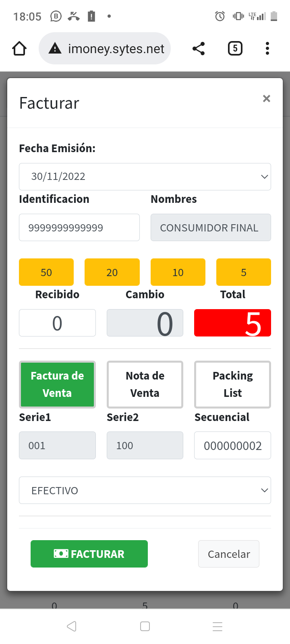The image size is (290, 644).
Task: Open the tab switcher showing 5 tabs
Action: [x=235, y=49]
